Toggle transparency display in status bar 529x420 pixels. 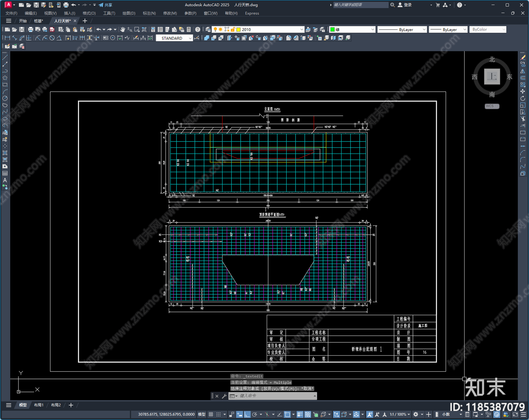click(x=307, y=414)
